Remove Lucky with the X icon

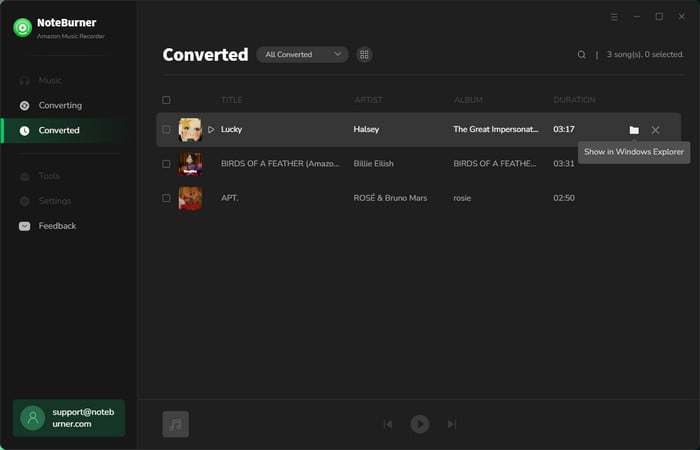tap(655, 130)
